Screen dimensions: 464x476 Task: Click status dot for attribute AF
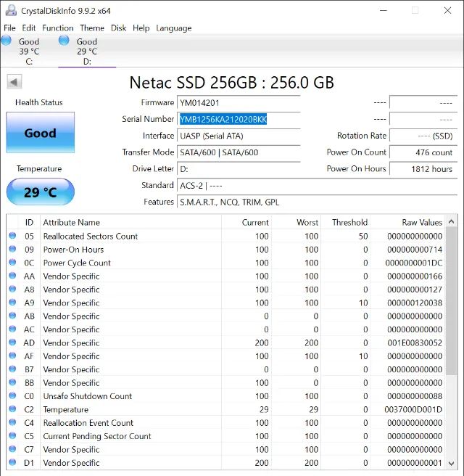12,356
